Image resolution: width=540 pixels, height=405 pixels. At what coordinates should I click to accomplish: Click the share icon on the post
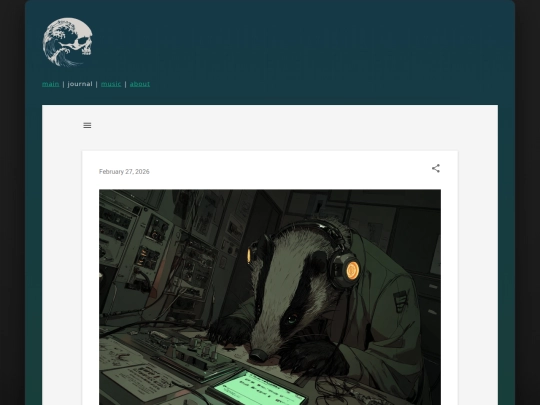pyautogui.click(x=436, y=168)
